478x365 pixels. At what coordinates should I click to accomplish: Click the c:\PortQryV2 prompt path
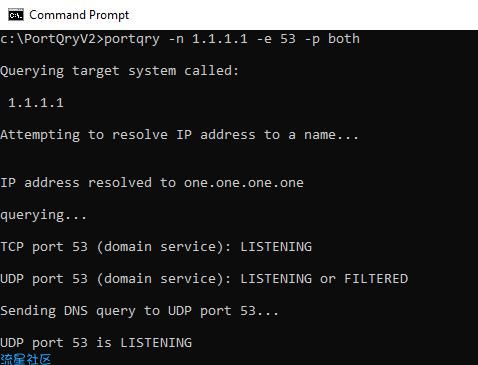48,39
